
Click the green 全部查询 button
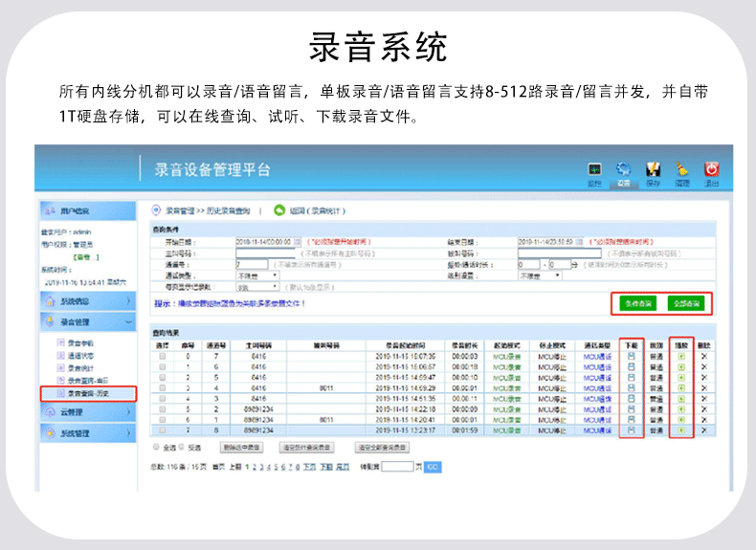tap(686, 303)
